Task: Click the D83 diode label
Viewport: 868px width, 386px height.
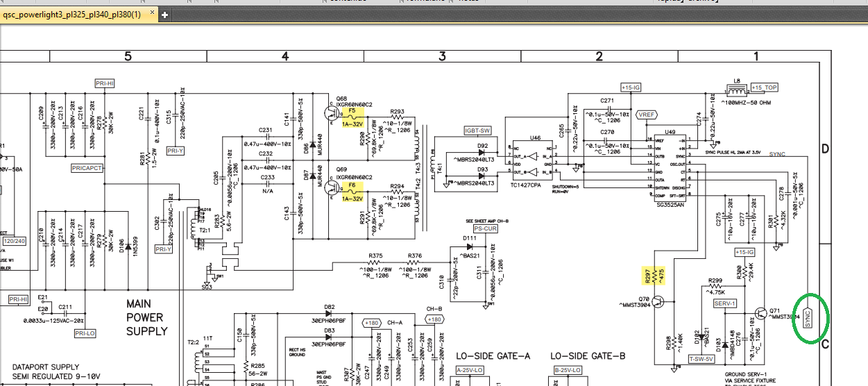Action: (330, 330)
